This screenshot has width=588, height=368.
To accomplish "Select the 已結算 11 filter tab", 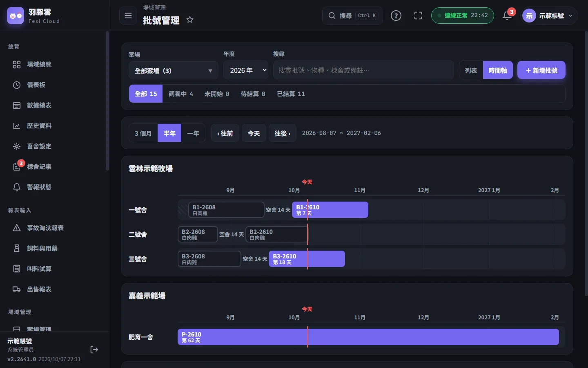I will [291, 94].
